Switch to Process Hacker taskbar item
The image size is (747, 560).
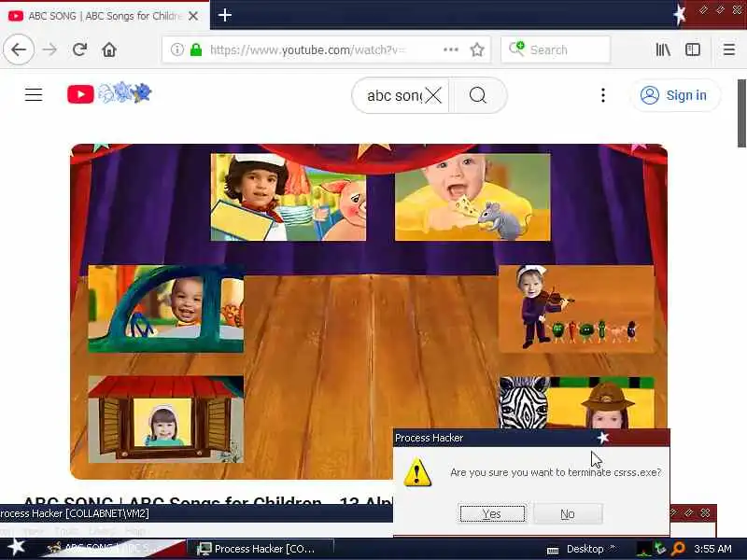pyautogui.click(x=261, y=549)
